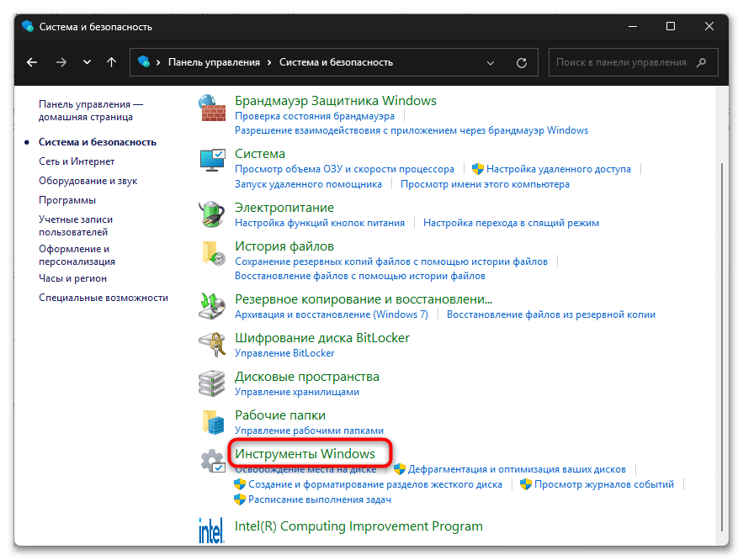Expand the chevron after Панель управления breadcrumb
The image size is (743, 560).
[269, 62]
